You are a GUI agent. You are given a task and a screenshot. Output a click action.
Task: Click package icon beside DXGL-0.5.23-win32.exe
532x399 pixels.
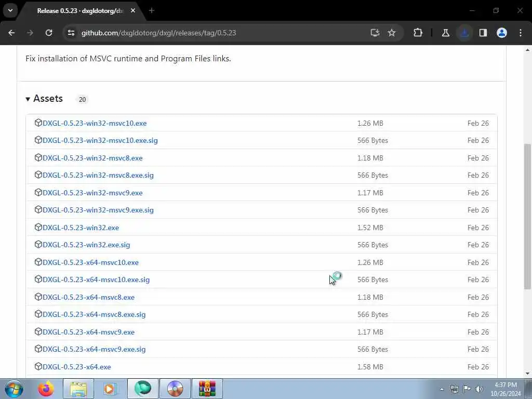pyautogui.click(x=38, y=227)
